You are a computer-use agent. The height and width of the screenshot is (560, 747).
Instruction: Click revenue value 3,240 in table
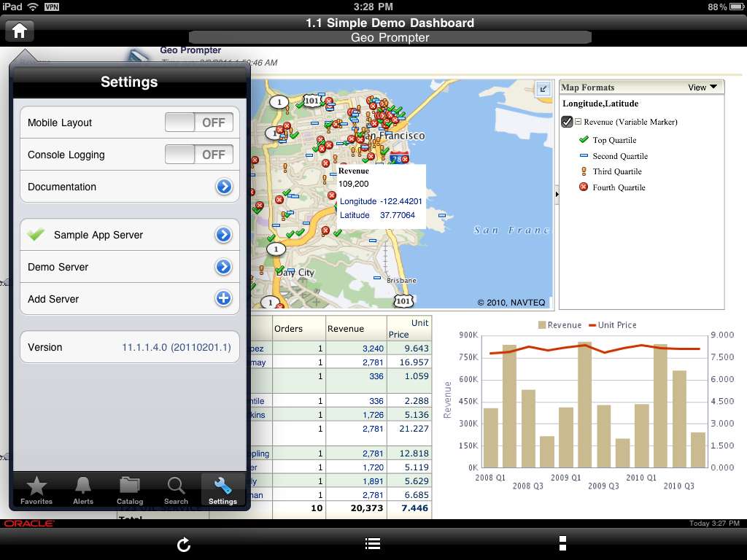point(373,349)
